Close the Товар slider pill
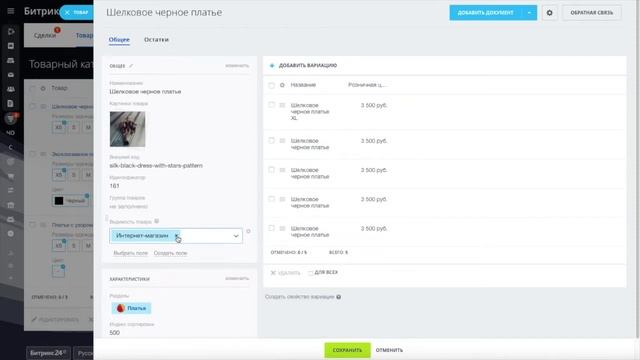Viewport: 640px width, 360px height. (67, 13)
